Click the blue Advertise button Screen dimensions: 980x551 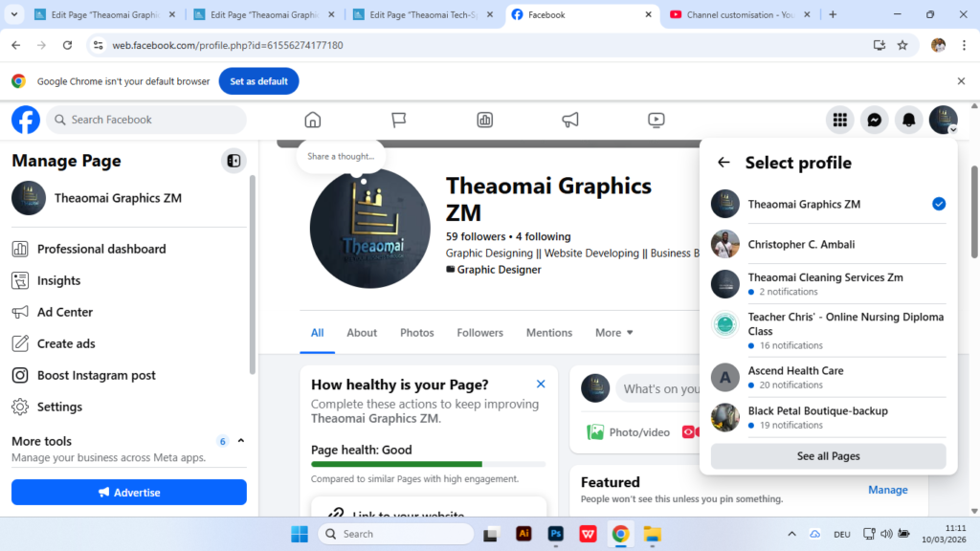coord(129,493)
